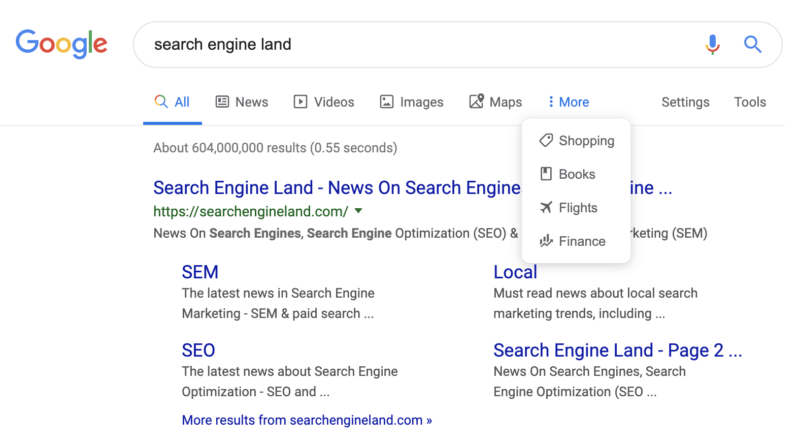Image resolution: width=785 pixels, height=444 pixels.
Task: Click the Flights airplane icon
Action: [x=546, y=208]
